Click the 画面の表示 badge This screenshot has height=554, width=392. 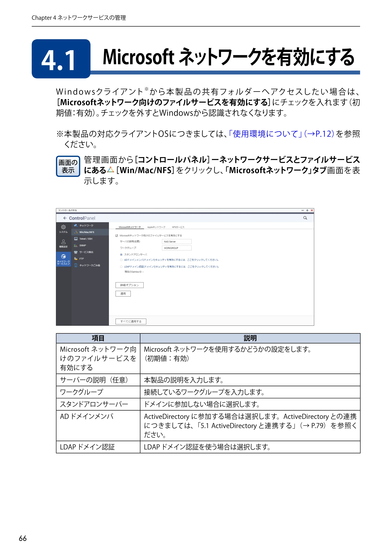[x=68, y=166]
